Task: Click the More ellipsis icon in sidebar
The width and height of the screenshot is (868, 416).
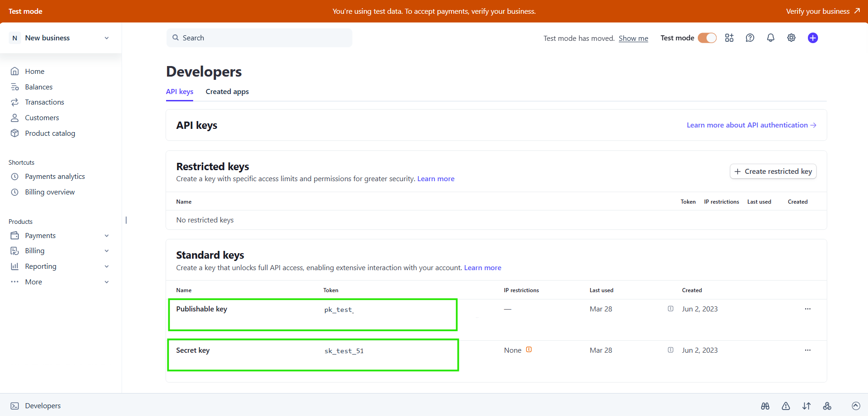Action: tap(15, 282)
